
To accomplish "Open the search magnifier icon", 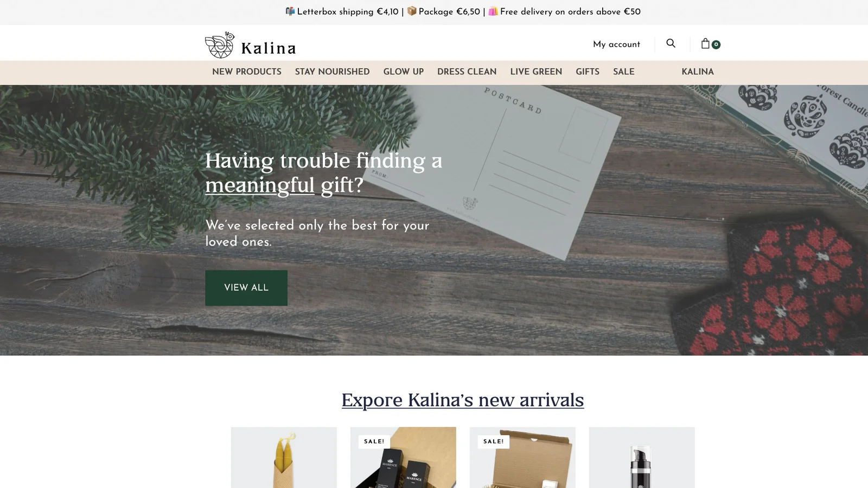I will pyautogui.click(x=671, y=43).
